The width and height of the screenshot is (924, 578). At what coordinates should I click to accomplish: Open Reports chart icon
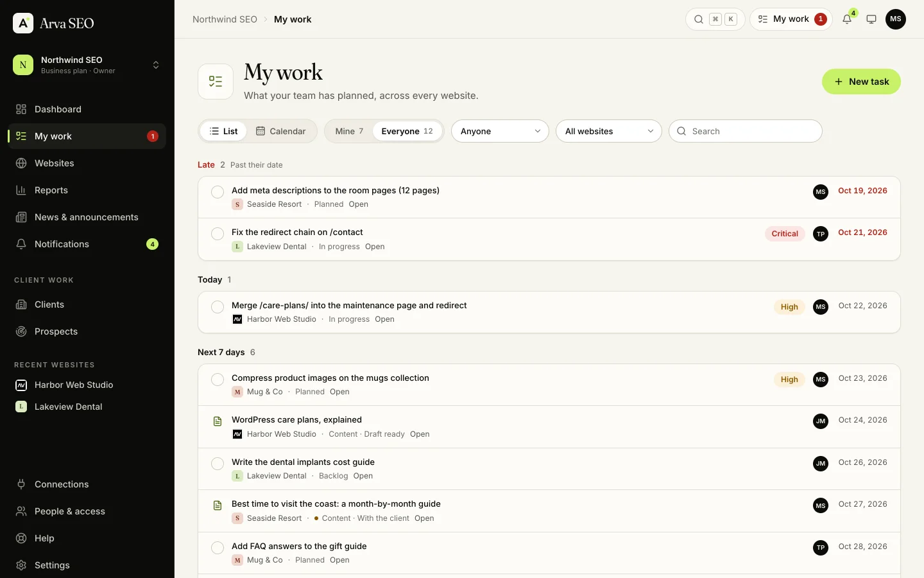point(21,190)
